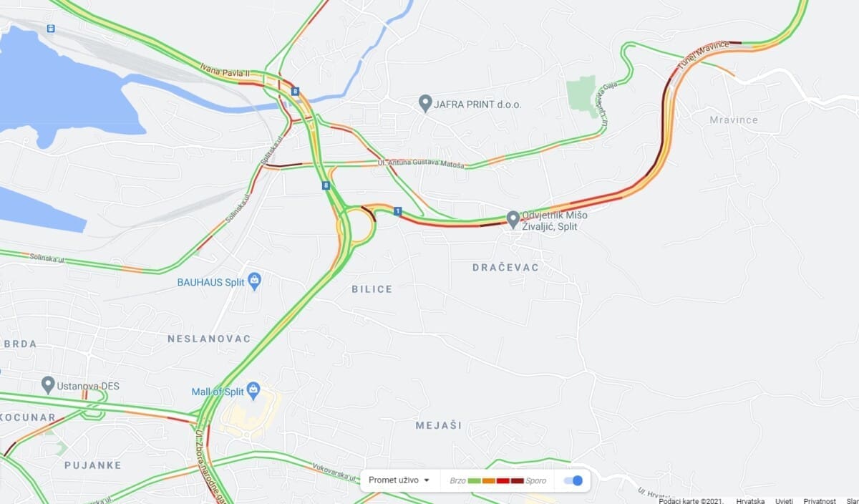The height and width of the screenshot is (504, 859).
Task: Select the BAUHAUS Split shopping marker
Action: click(253, 281)
